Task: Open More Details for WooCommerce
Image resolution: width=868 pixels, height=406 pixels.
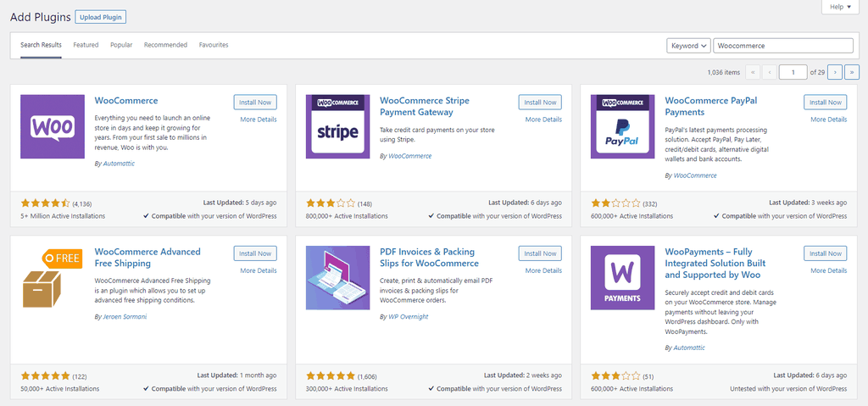Action: pyautogui.click(x=259, y=120)
